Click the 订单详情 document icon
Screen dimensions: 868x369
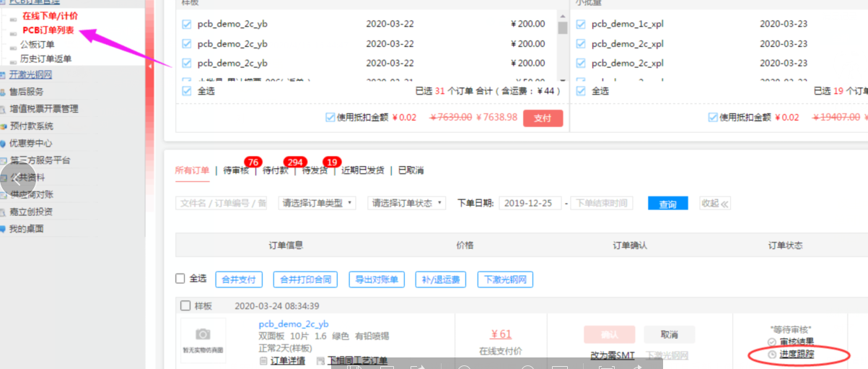263,361
